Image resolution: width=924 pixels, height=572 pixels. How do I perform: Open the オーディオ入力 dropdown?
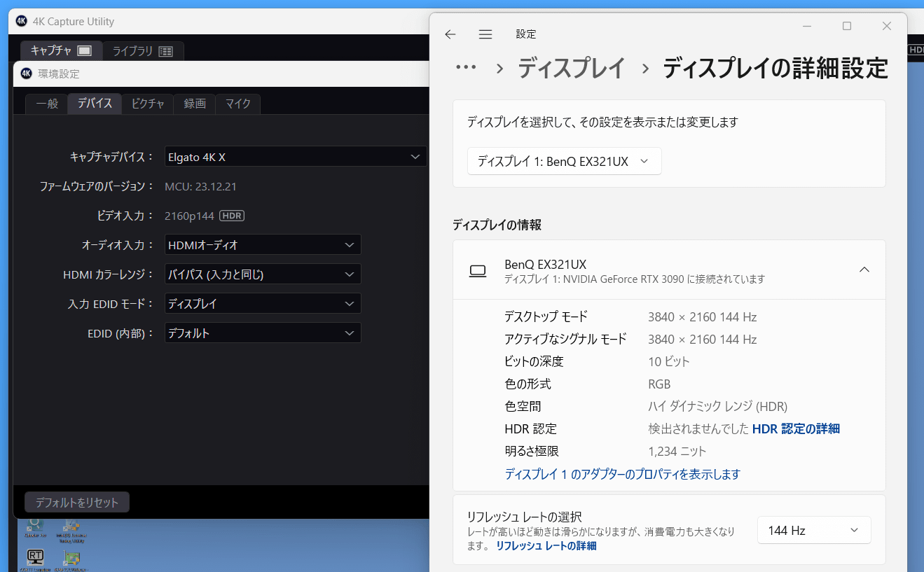(x=263, y=245)
